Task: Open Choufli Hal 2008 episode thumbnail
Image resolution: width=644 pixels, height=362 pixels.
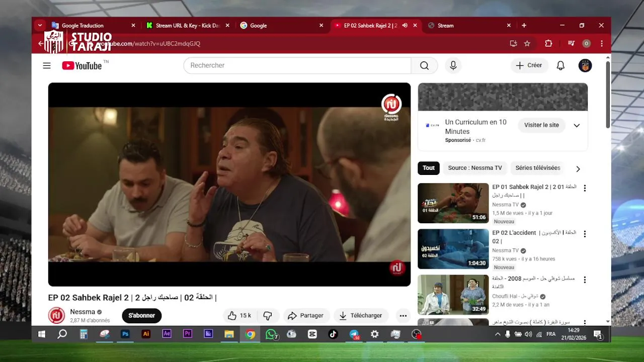Action: click(453, 295)
